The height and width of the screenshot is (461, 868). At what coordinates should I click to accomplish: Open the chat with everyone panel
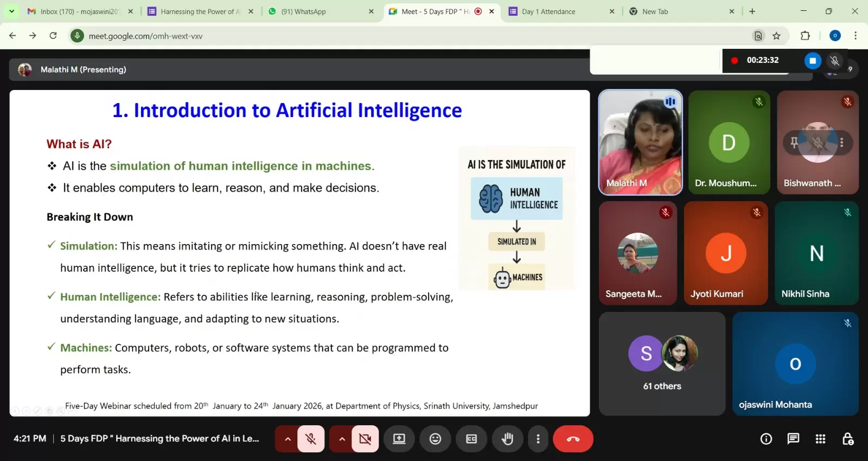click(793, 439)
